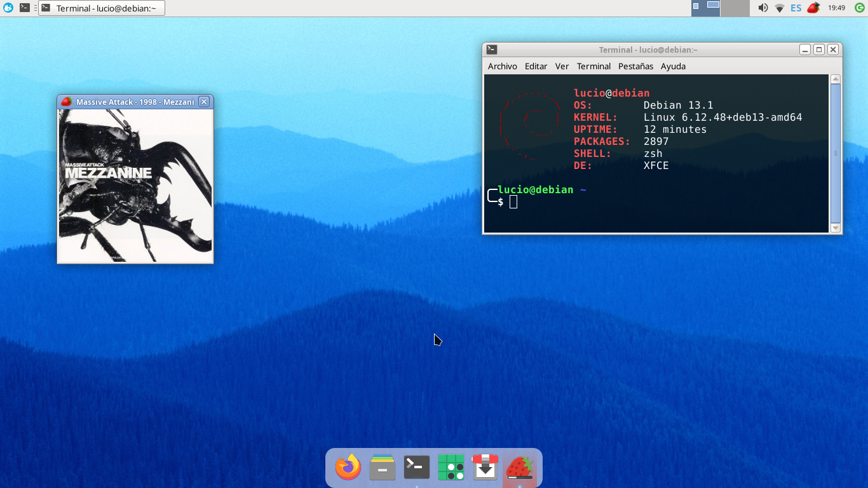The width and height of the screenshot is (868, 488).
Task: Open the Pestañas menu in Terminal
Action: point(635,66)
